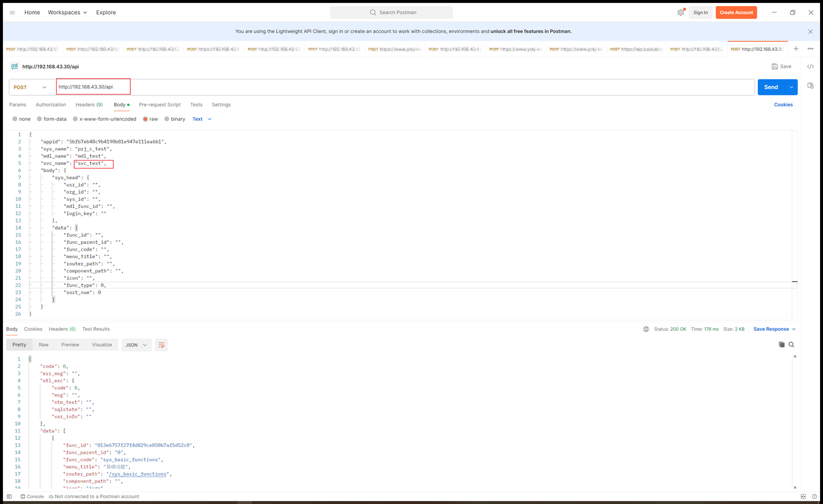Click the Sign In button
The width and height of the screenshot is (823, 504).
[x=700, y=13]
